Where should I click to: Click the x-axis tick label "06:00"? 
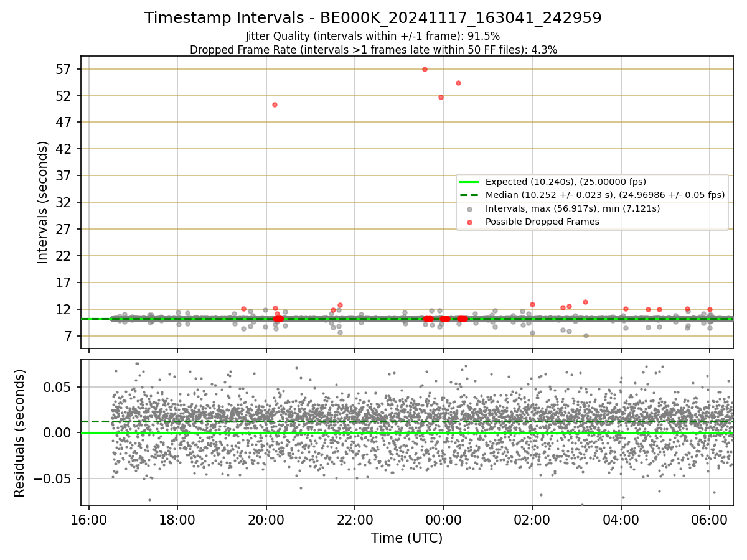[710, 519]
